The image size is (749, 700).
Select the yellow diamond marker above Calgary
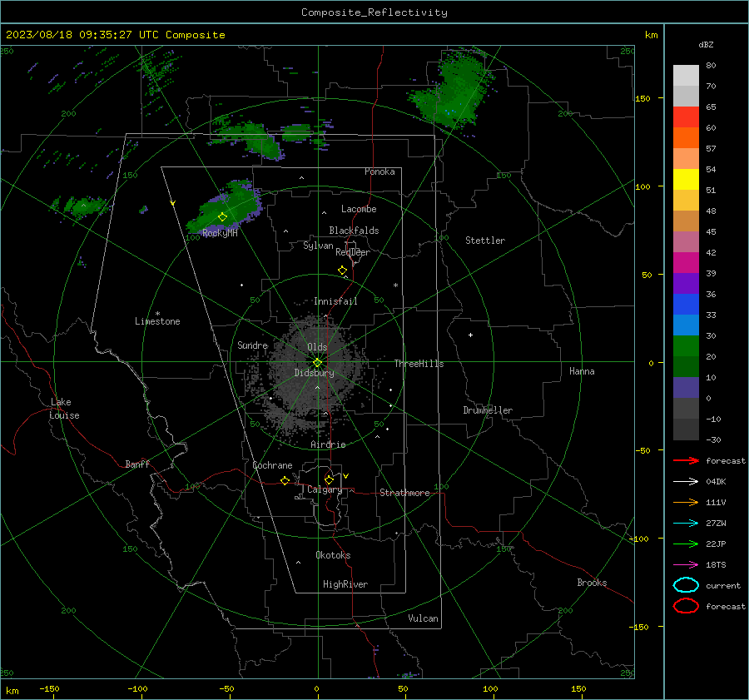pyautogui.click(x=329, y=479)
